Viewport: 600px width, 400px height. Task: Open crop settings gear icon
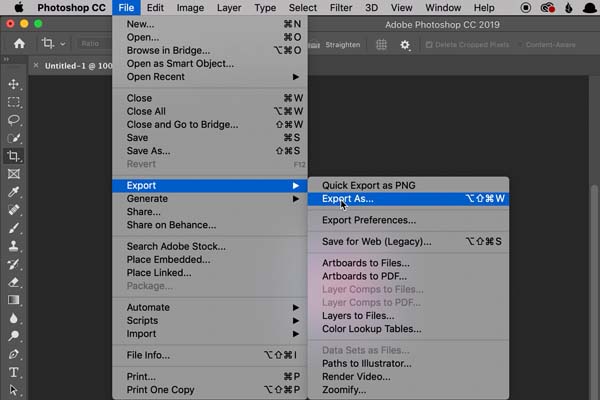coord(405,45)
